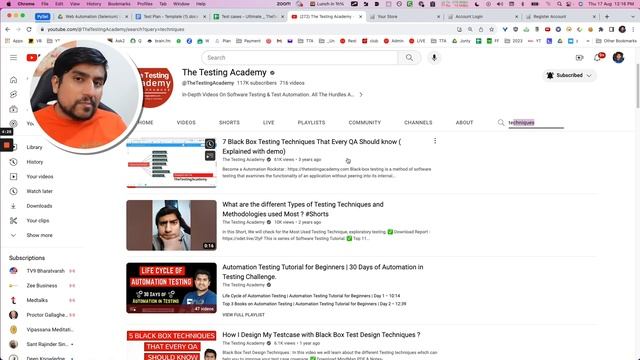
Task: Open Life Cycle of Automation Testing thumbnail
Action: click(171, 288)
